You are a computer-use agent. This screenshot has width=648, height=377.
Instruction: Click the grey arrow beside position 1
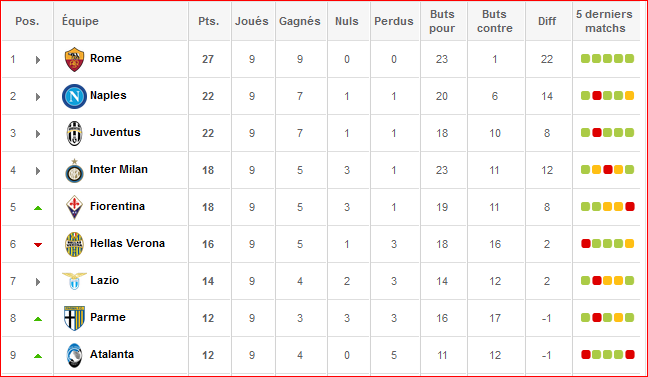[x=38, y=60]
